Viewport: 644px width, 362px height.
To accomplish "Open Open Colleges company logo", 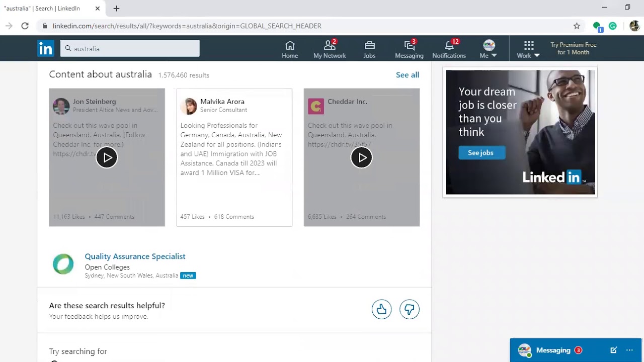I will [x=63, y=264].
